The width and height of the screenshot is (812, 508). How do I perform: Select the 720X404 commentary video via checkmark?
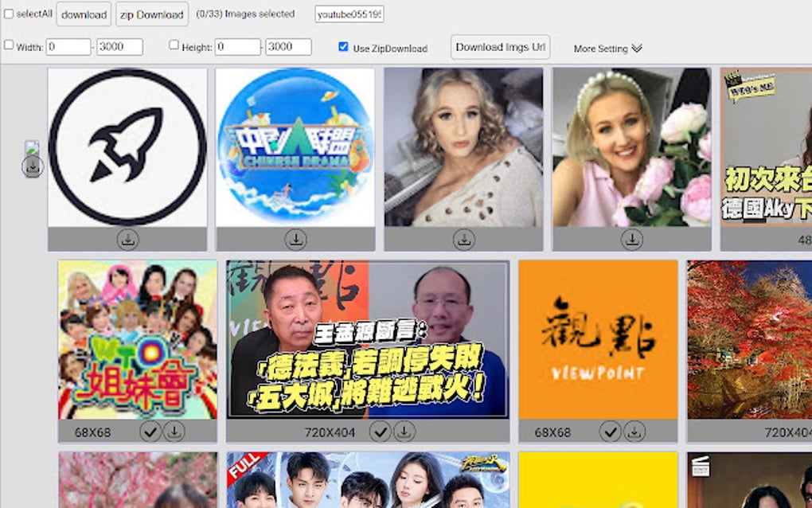(380, 432)
